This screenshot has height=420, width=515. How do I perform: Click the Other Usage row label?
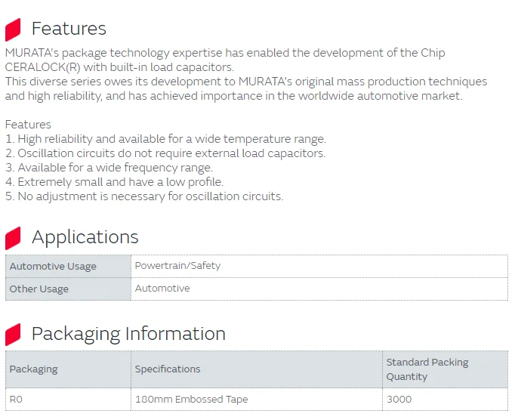click(39, 289)
